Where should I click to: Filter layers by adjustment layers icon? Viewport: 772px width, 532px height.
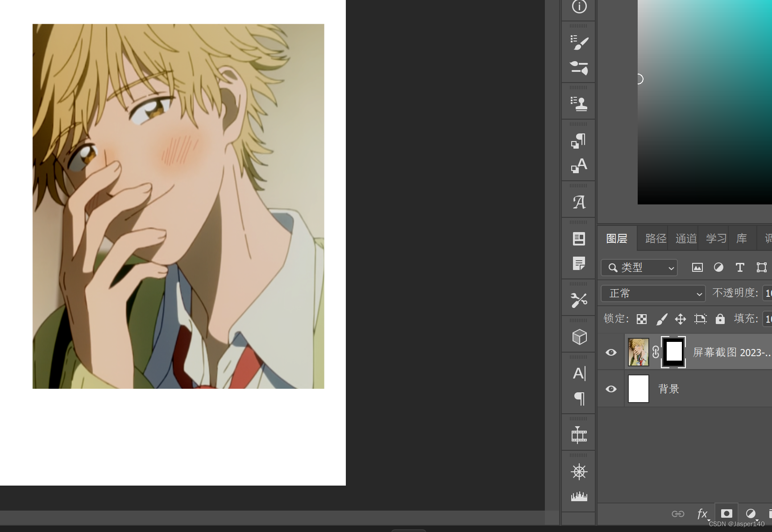coord(718,267)
